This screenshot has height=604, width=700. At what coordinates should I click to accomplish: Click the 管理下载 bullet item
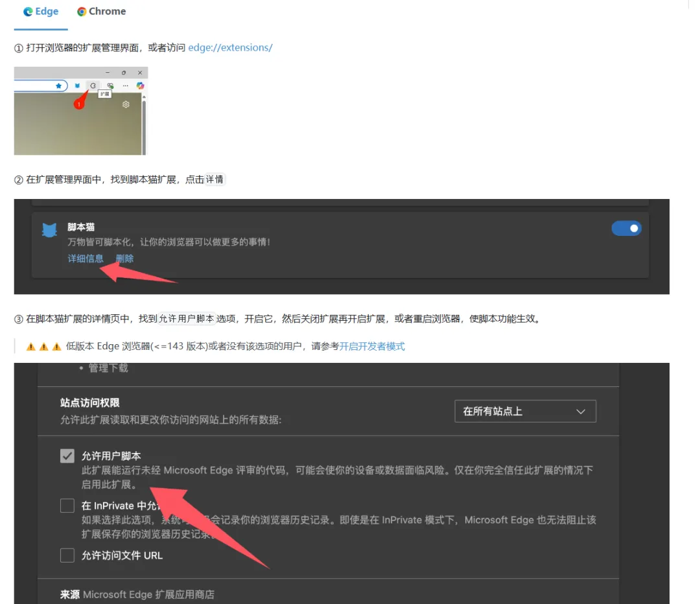[x=108, y=368]
